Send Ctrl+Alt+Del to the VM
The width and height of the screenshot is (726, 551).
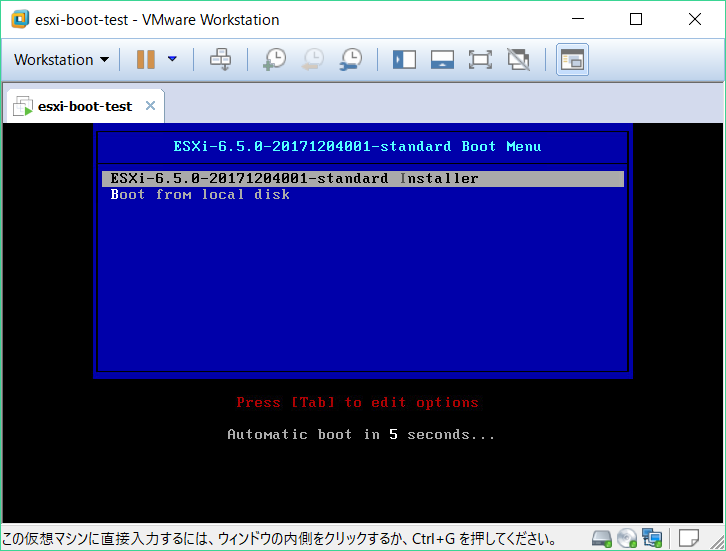[x=220, y=59]
